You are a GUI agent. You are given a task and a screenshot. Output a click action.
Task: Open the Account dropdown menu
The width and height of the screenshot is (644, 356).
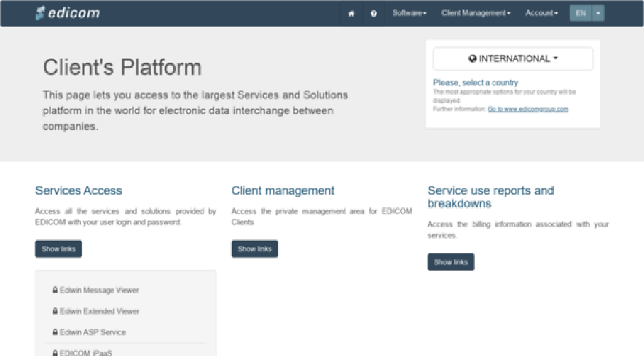(x=541, y=14)
